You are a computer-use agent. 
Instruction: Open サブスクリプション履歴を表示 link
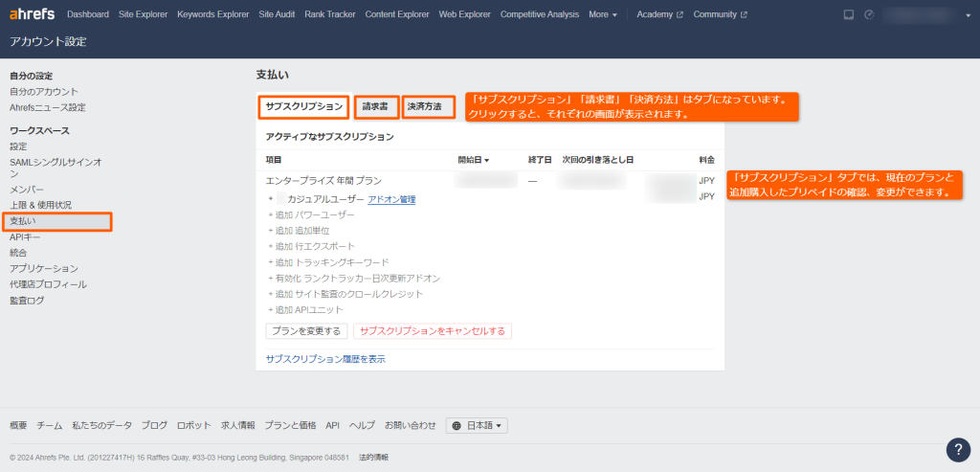[x=325, y=359]
